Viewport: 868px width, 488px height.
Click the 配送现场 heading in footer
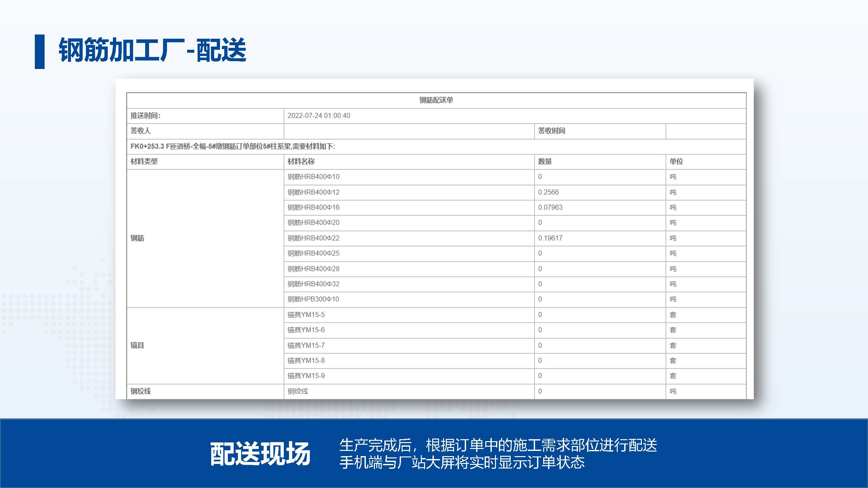(x=260, y=453)
